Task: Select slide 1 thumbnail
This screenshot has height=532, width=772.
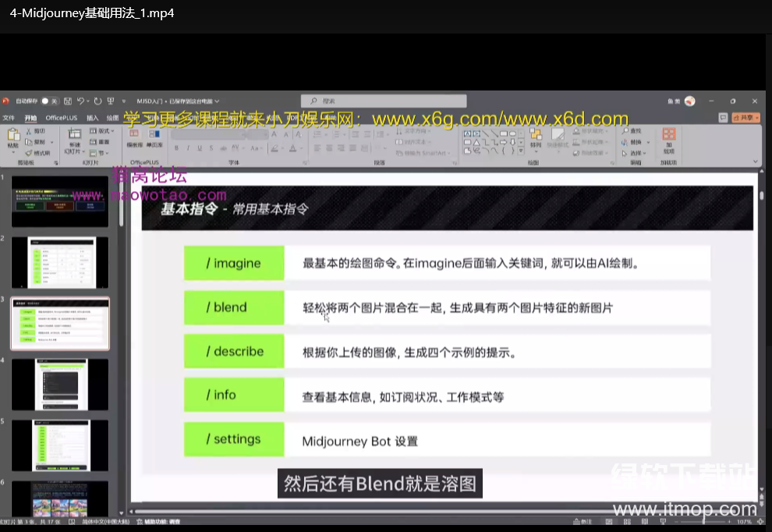Action: (x=60, y=201)
